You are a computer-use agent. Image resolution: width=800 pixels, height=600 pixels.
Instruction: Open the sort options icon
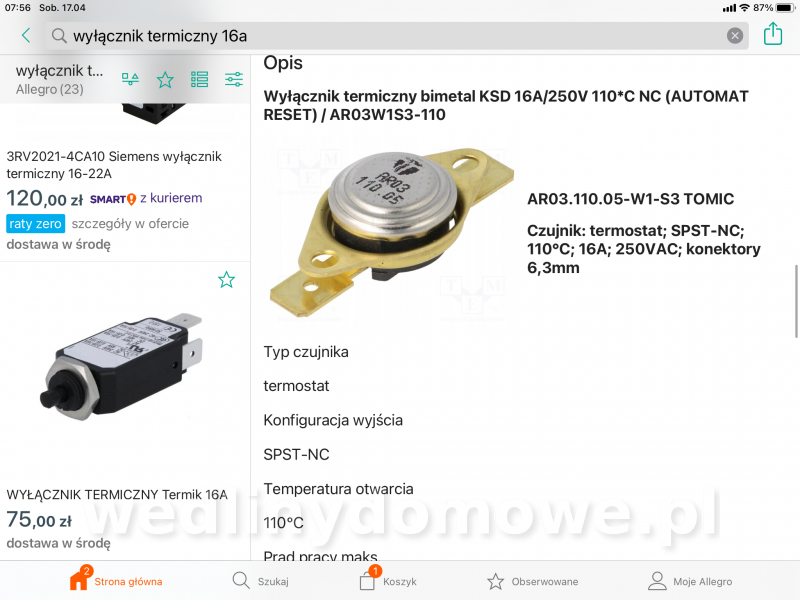coord(130,79)
